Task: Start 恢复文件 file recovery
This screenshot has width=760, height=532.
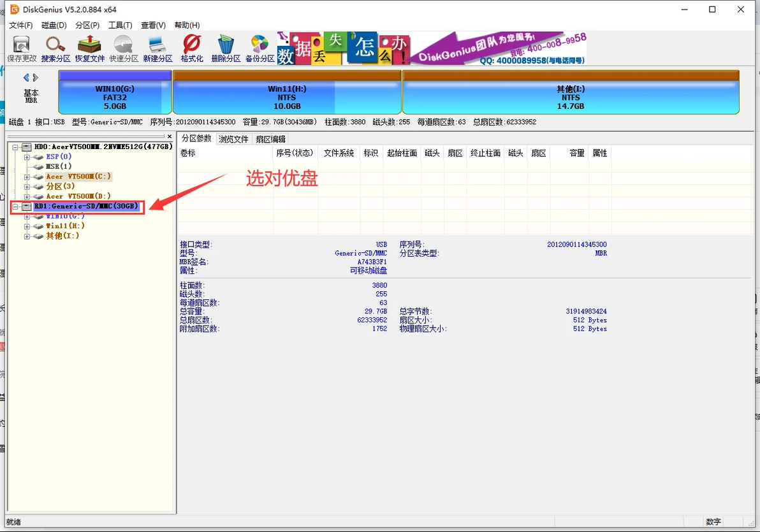Action: coord(89,47)
